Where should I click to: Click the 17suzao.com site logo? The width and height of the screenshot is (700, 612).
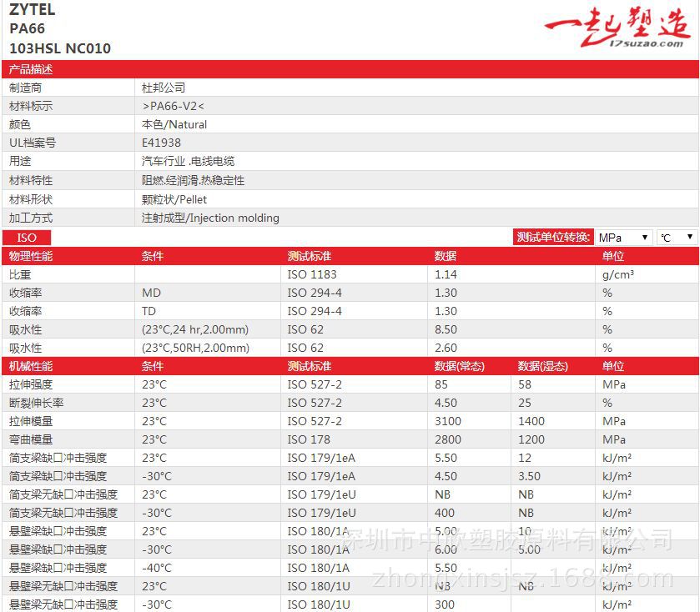pyautogui.click(x=617, y=27)
